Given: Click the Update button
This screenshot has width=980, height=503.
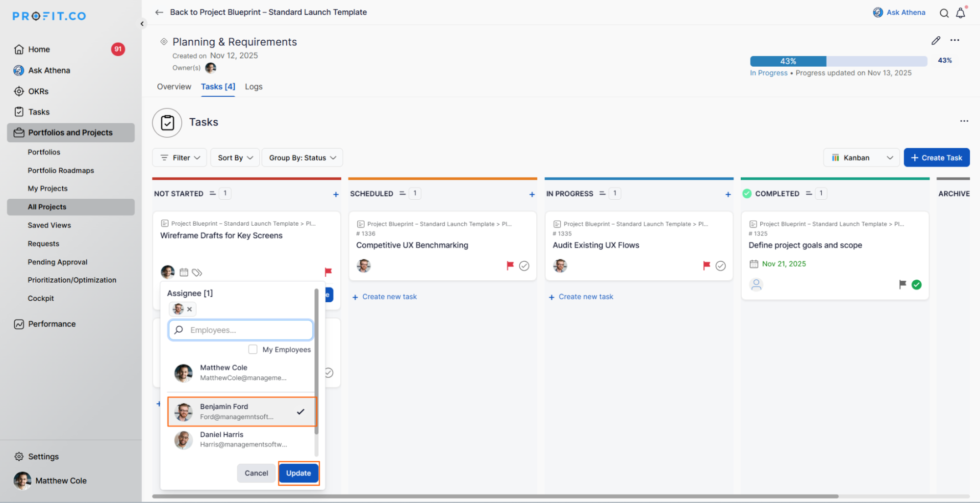Looking at the screenshot, I should pyautogui.click(x=299, y=473).
